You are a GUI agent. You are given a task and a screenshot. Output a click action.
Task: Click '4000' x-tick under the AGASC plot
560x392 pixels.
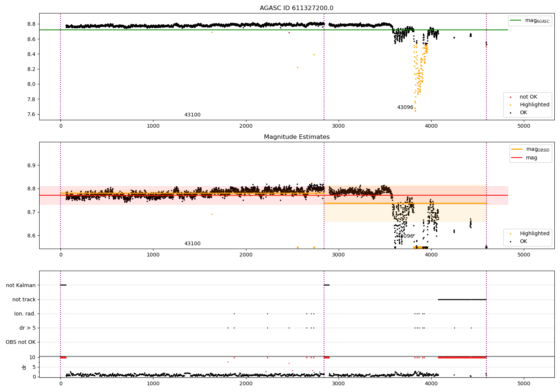[x=431, y=126]
